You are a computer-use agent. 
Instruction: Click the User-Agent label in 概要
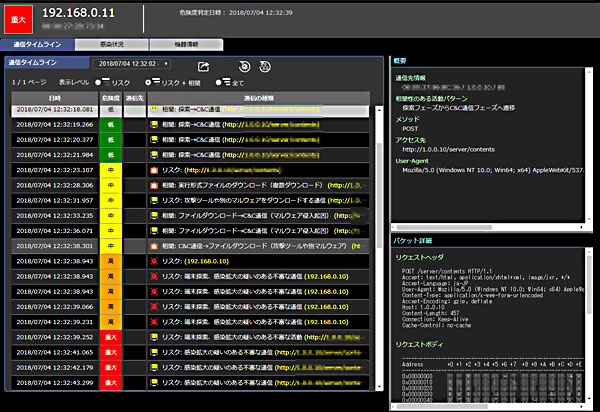coord(412,161)
